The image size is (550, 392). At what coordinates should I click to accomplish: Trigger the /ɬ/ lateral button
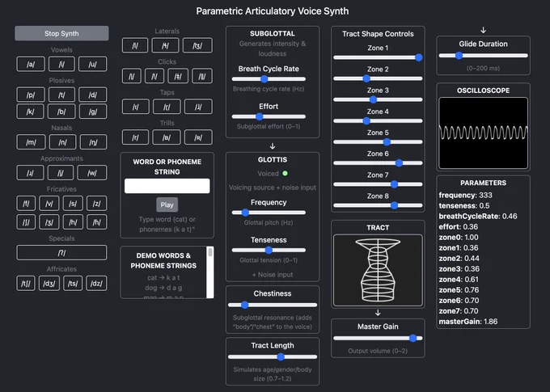coord(165,45)
